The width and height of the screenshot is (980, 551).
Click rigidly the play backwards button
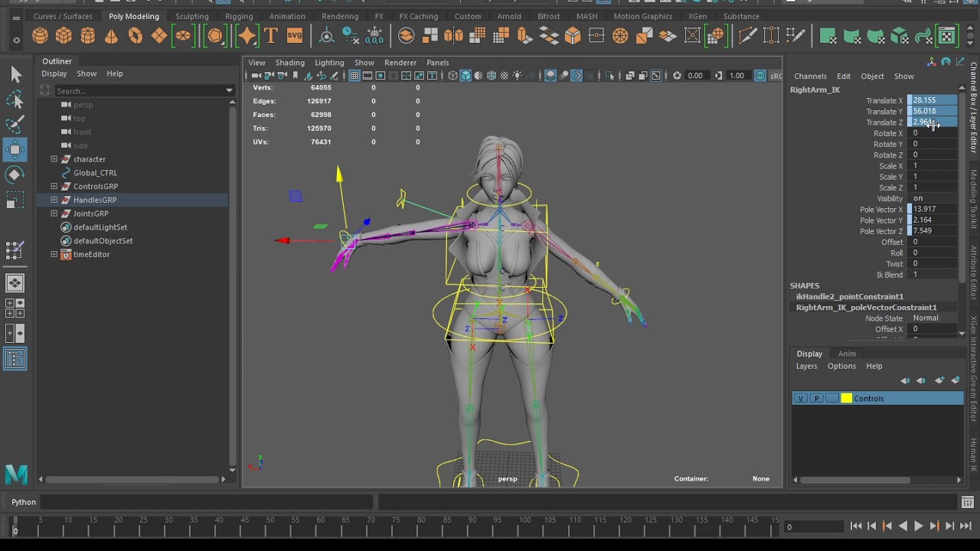[x=903, y=526]
